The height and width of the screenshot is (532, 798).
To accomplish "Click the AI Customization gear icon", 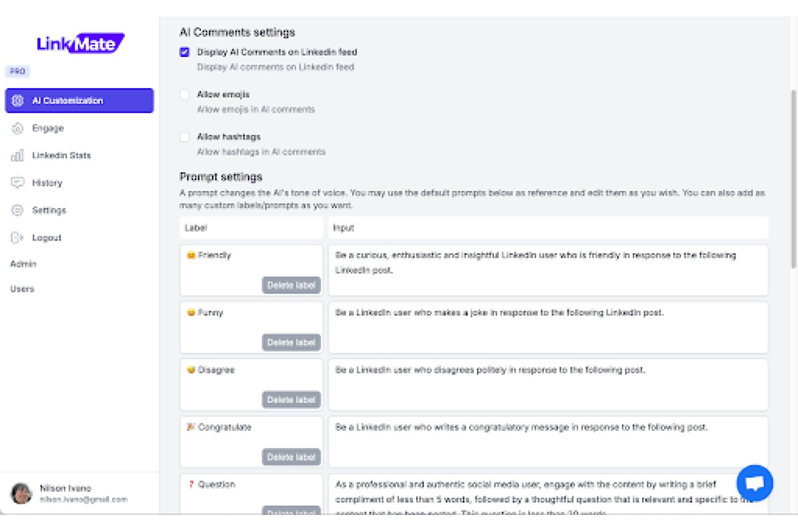I will coord(18,101).
